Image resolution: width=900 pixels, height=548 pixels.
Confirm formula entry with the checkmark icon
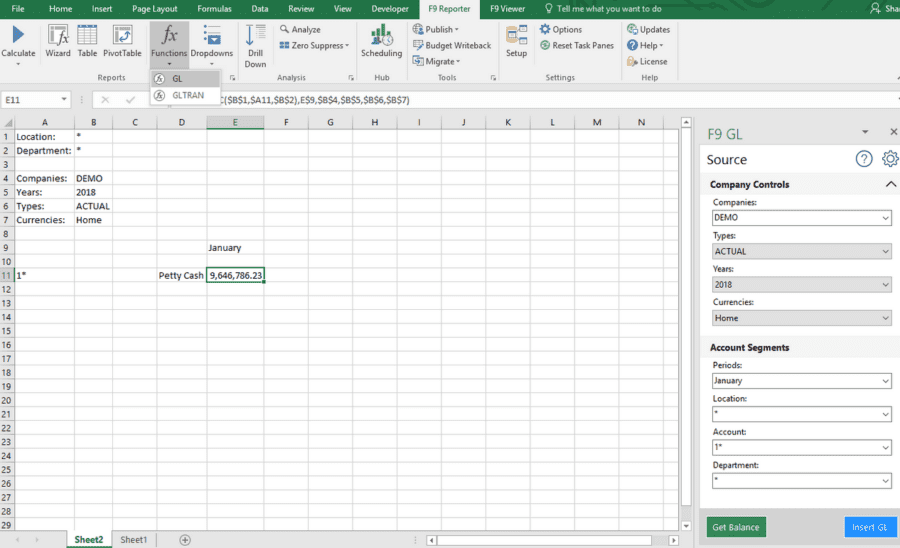tap(131, 100)
